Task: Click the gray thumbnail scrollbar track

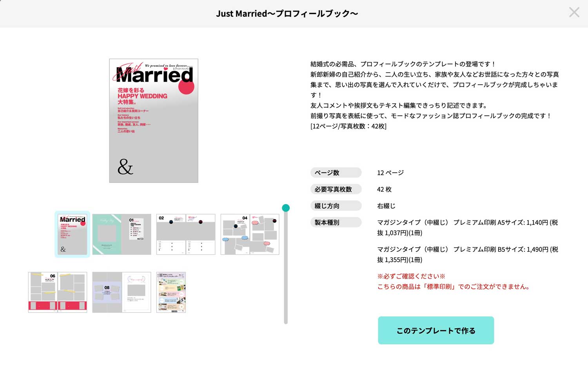Action: (286, 274)
